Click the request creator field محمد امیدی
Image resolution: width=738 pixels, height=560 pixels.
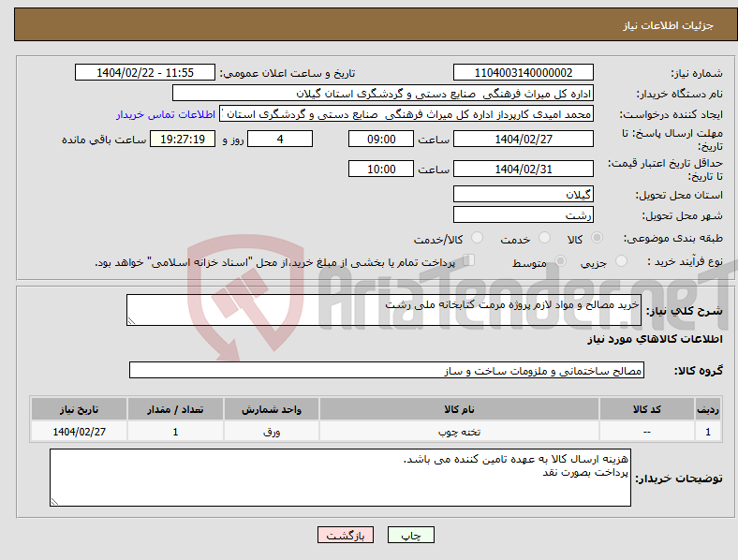click(x=406, y=114)
